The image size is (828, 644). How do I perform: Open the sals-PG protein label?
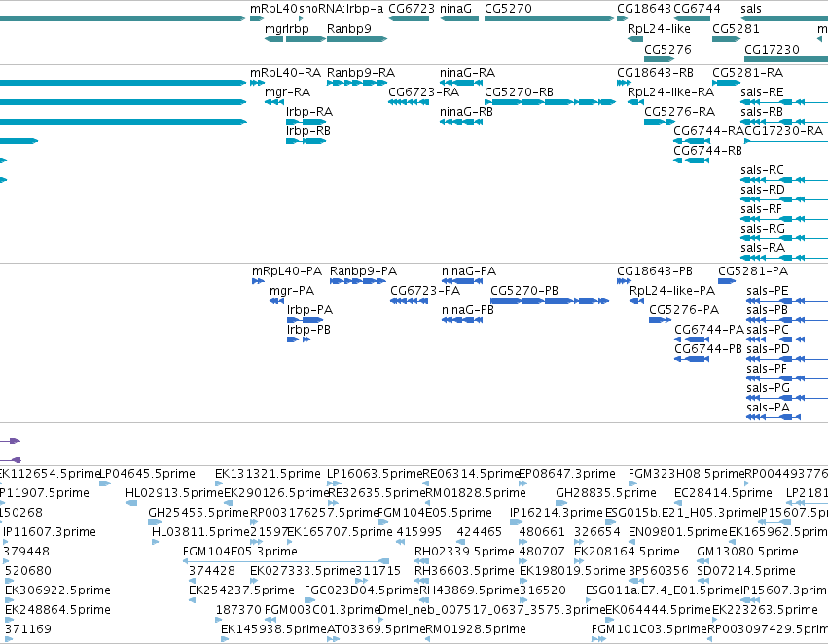point(769,388)
